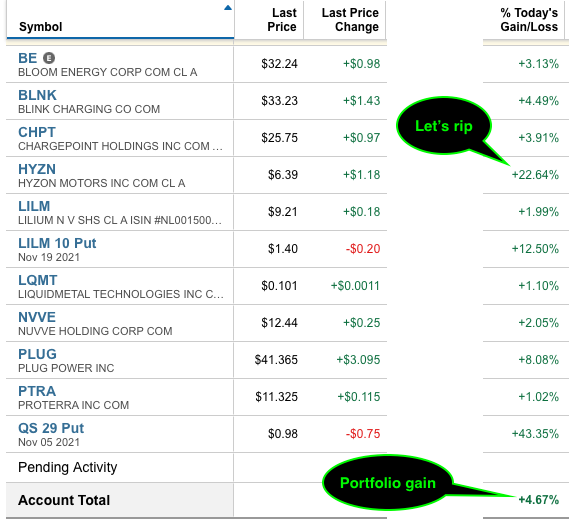
Task: Open the LQMT symbol link
Action: pyautogui.click(x=38, y=280)
